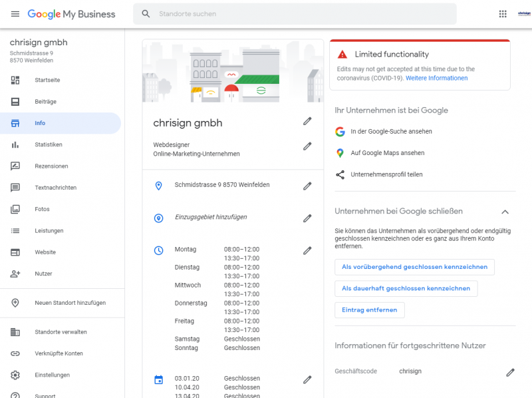Image resolution: width=532 pixels, height=398 pixels.
Task: Edit the business name chrisign gmbh
Action: (x=307, y=121)
